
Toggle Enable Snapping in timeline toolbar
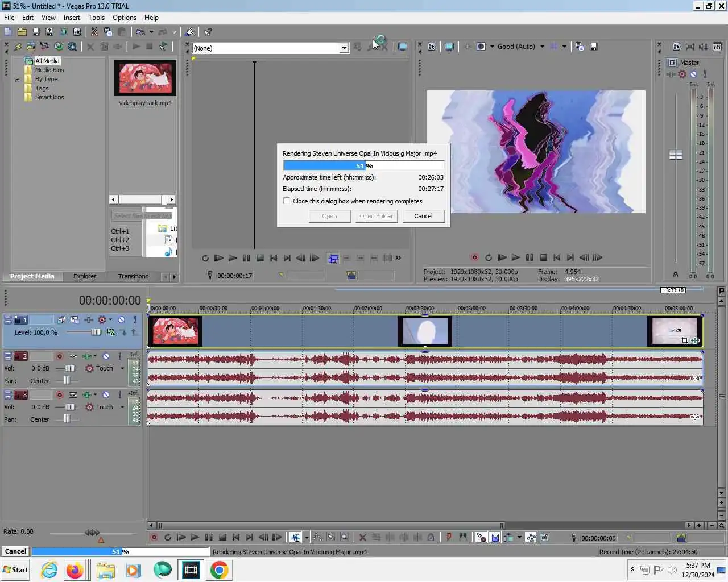click(481, 537)
